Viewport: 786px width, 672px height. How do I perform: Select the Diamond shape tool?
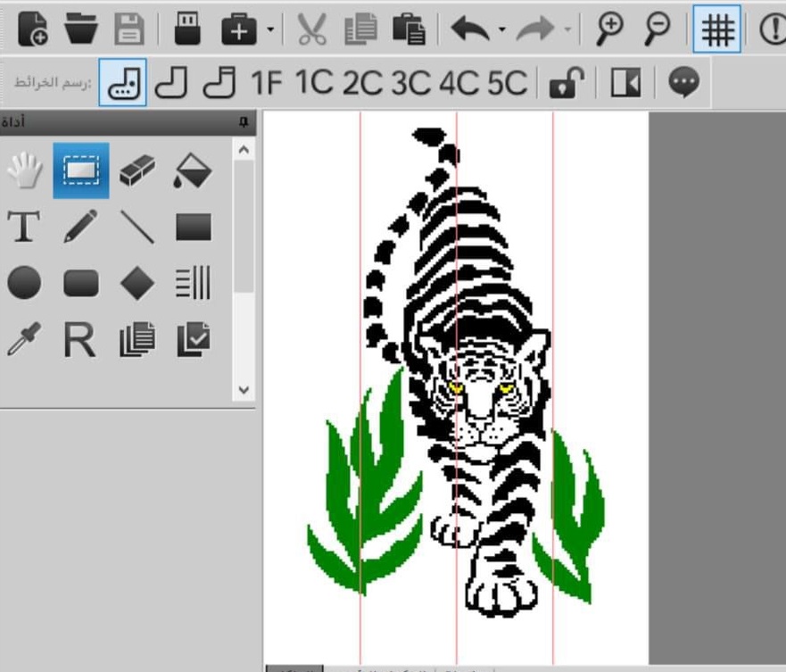point(137,284)
